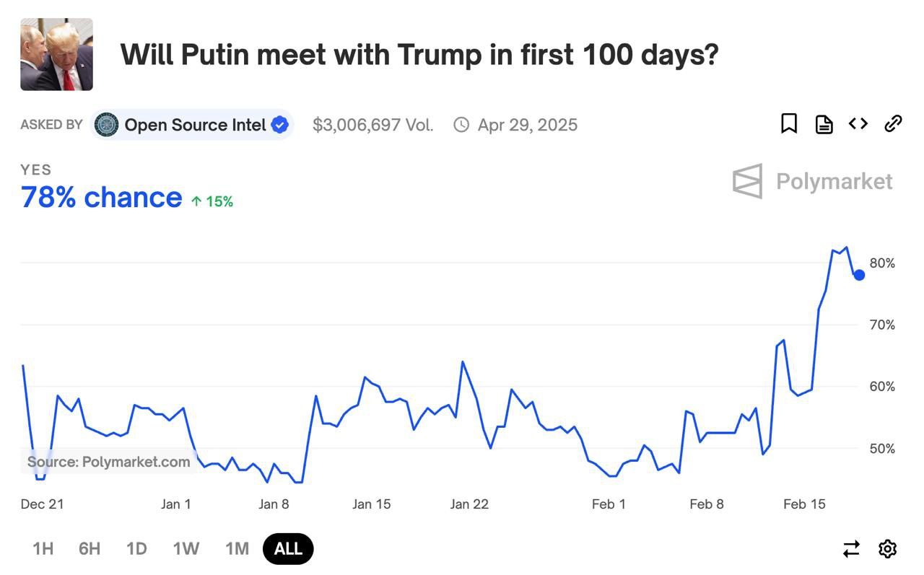Open the document rules icon
This screenshot has width=924, height=575.
(x=824, y=124)
